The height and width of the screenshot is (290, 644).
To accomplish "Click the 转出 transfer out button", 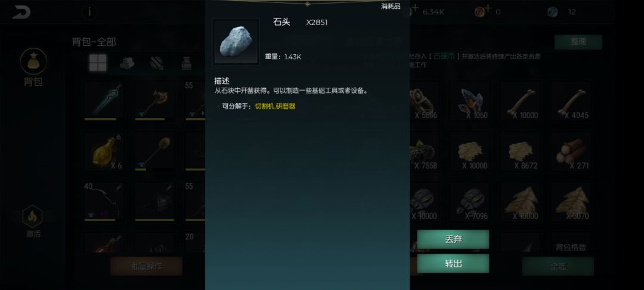I will tap(453, 263).
